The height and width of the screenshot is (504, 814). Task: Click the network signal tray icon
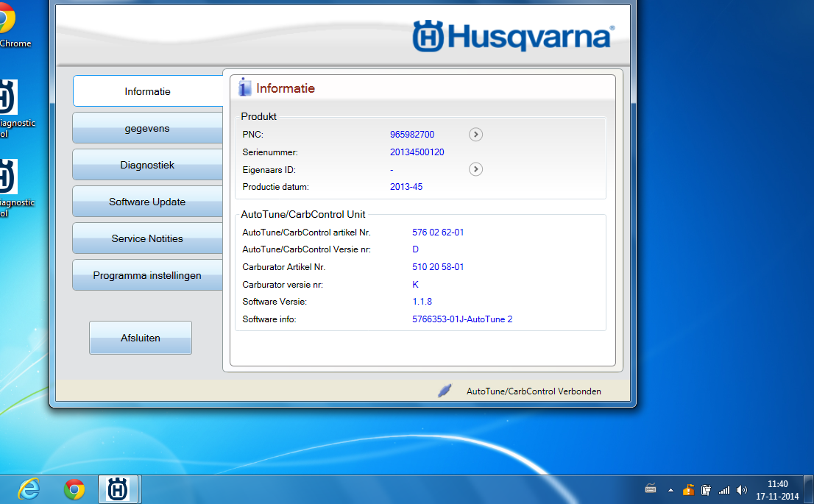coord(724,490)
